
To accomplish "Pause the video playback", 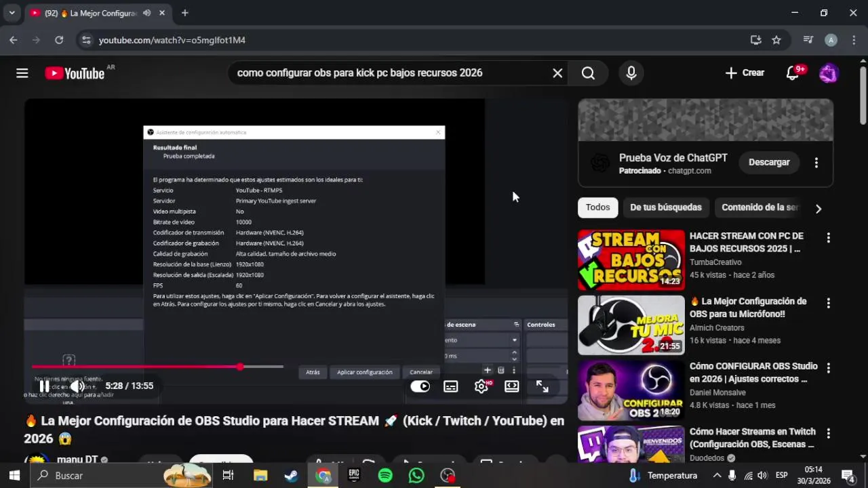I will tap(44, 386).
